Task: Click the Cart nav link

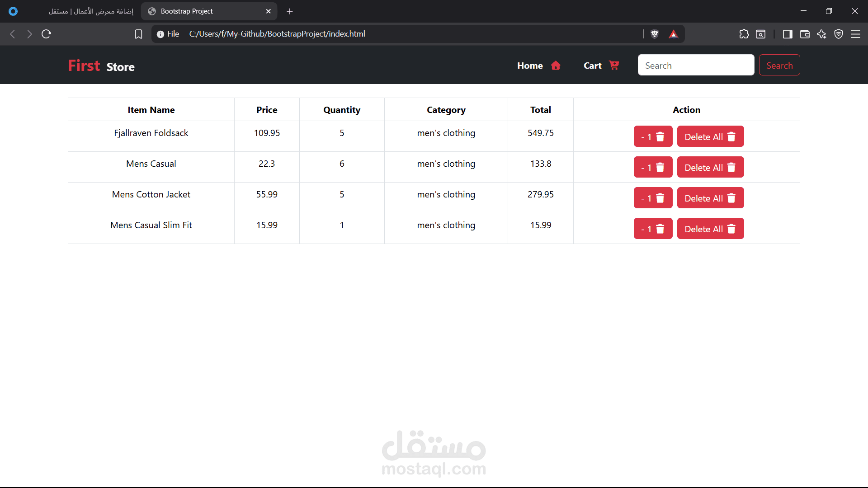Action: pyautogui.click(x=592, y=66)
